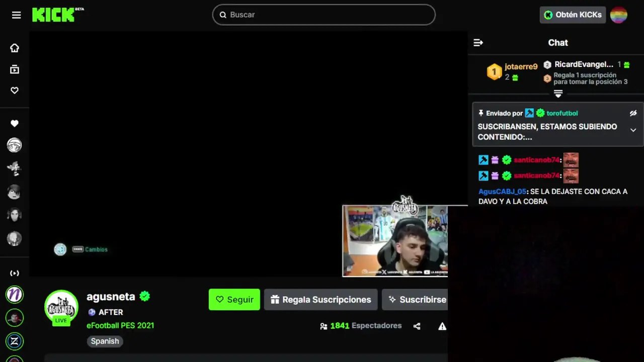Share the stream via share icon
The width and height of the screenshot is (644, 362).
click(x=417, y=326)
